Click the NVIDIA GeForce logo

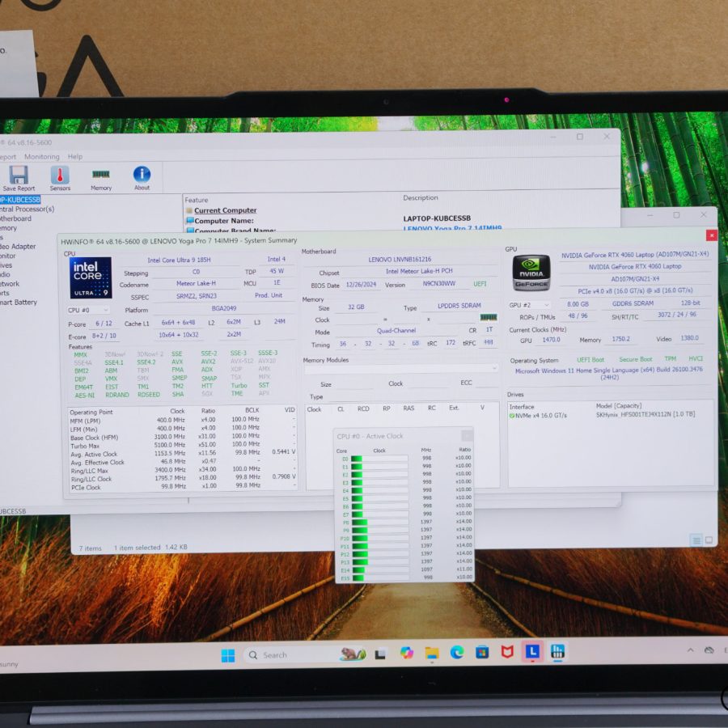[531, 273]
